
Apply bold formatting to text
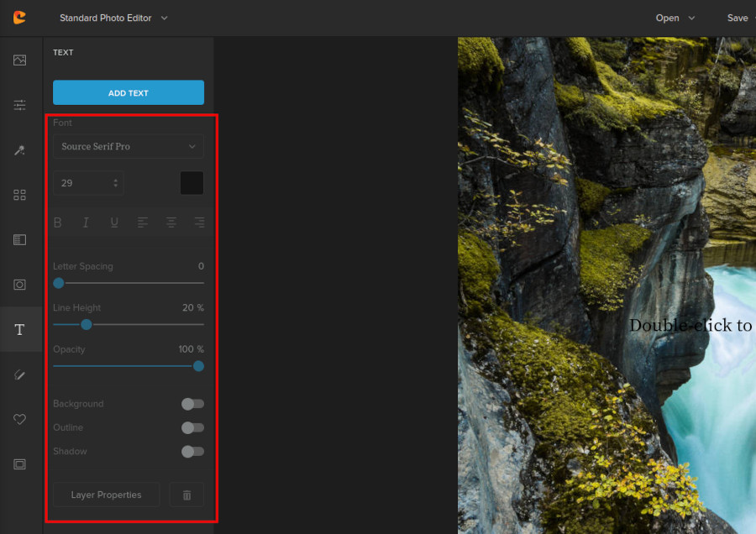57,222
